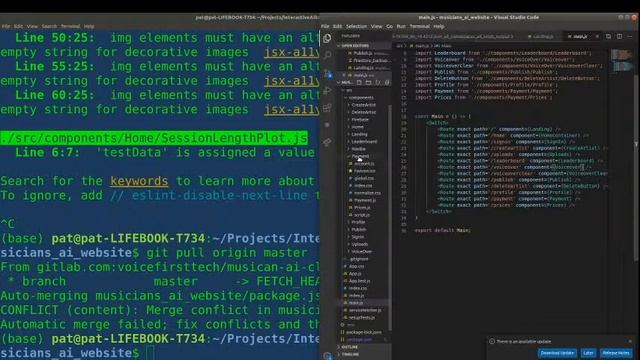The image size is (640, 360).
Task: Click the keywords link in the terminal
Action: tap(139, 181)
